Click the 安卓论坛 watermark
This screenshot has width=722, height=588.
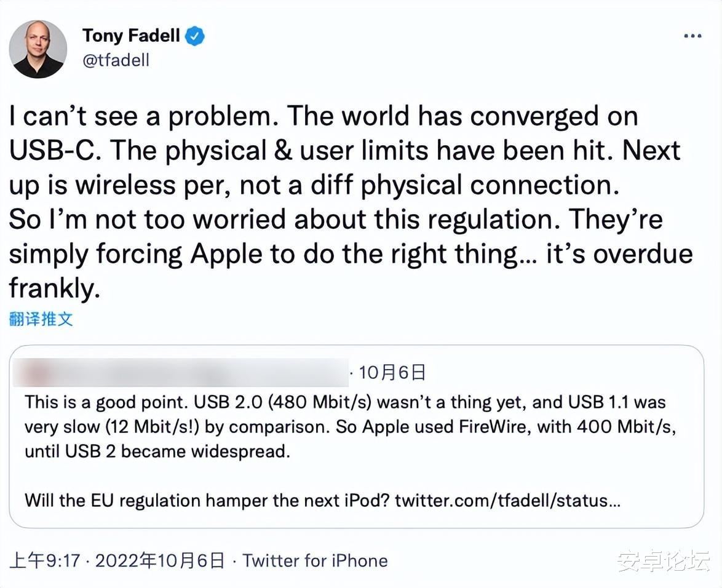[x=664, y=561]
